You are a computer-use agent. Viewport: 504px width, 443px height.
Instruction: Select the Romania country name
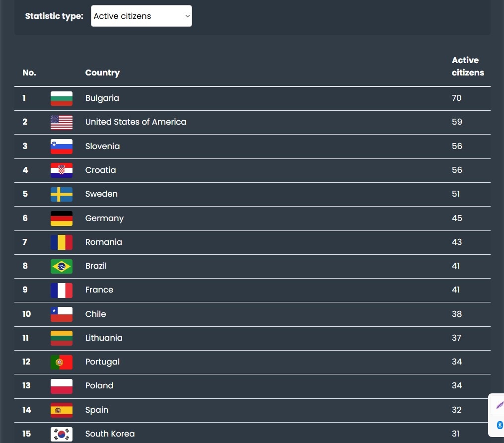point(103,242)
